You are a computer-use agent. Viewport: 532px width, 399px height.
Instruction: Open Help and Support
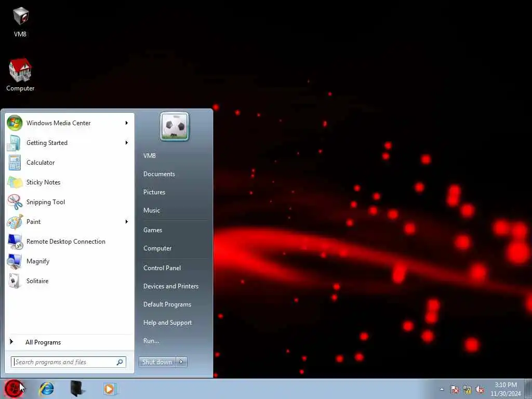168,323
